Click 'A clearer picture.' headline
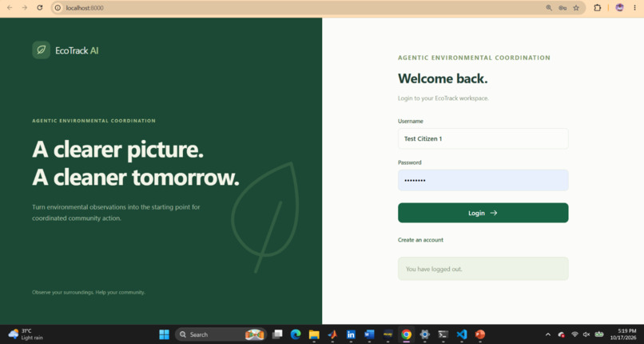This screenshot has height=344, width=644. [x=118, y=149]
